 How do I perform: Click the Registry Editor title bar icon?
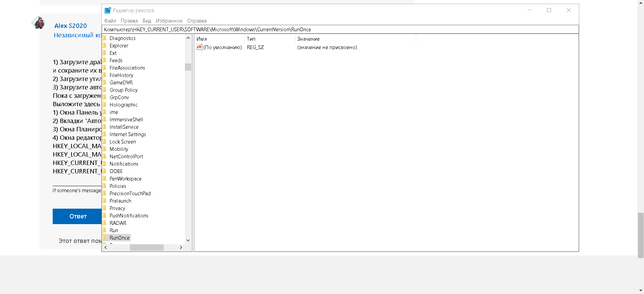[x=108, y=10]
